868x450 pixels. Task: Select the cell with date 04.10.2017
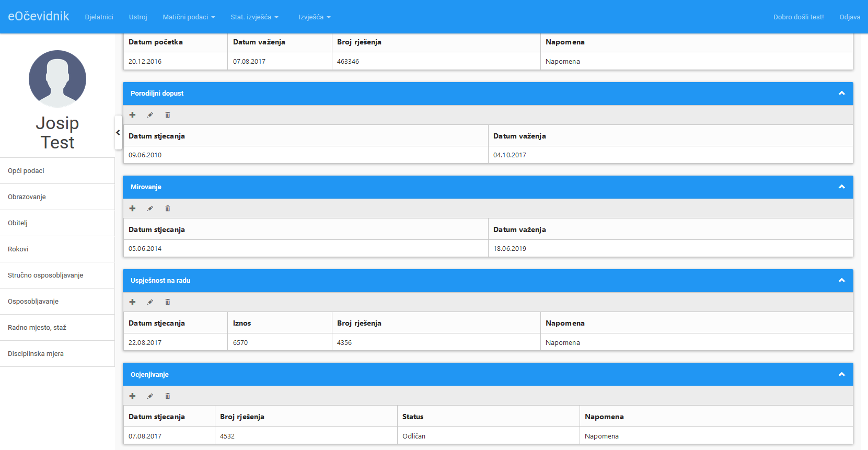(670, 155)
